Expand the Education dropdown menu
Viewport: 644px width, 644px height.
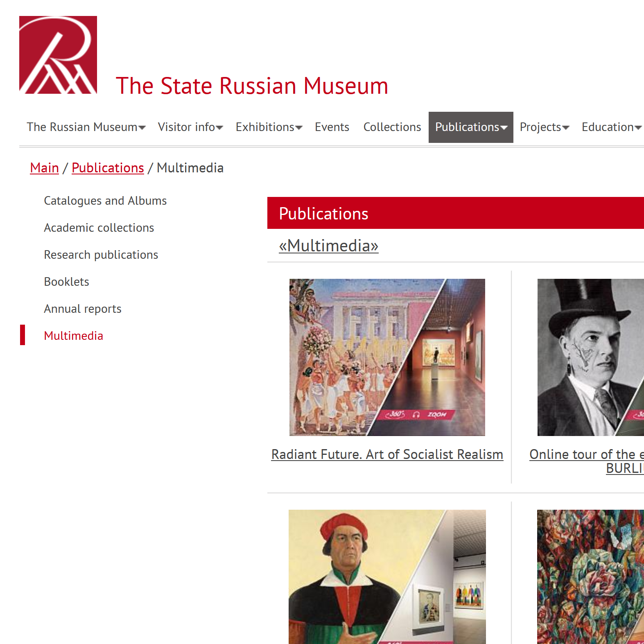(x=612, y=127)
